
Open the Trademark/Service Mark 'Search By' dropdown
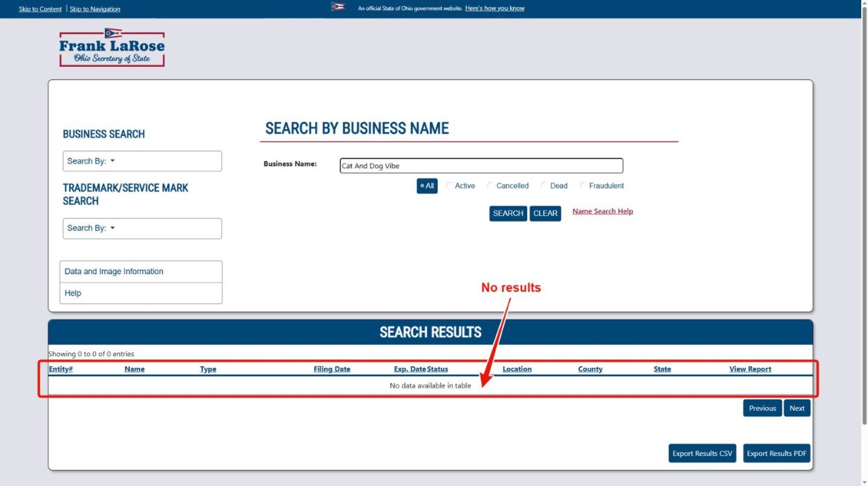(x=142, y=228)
